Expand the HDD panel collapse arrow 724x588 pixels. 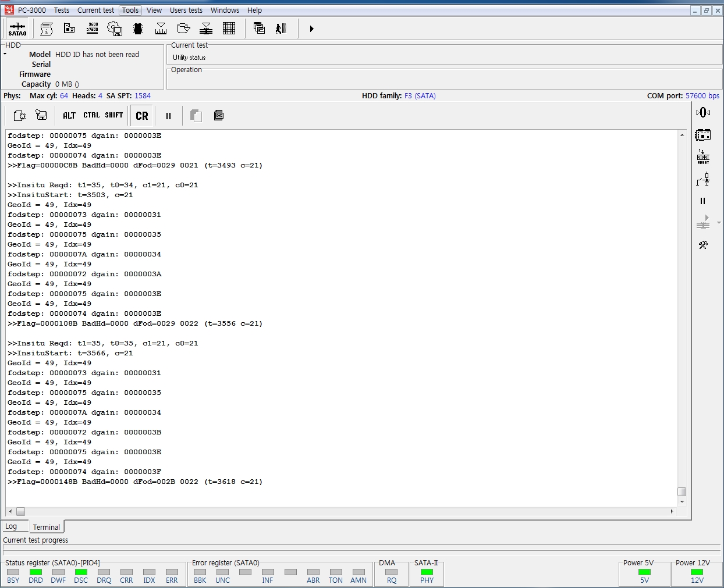coord(5,54)
